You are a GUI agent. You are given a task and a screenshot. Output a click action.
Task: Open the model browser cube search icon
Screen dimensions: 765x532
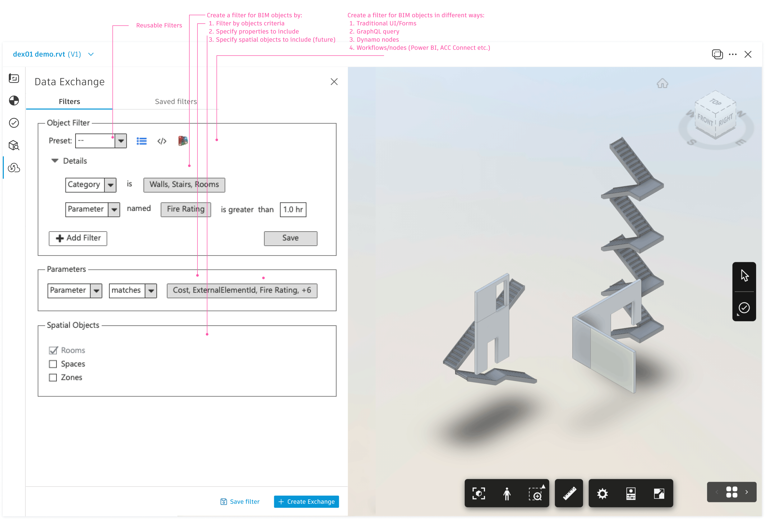tap(14, 145)
